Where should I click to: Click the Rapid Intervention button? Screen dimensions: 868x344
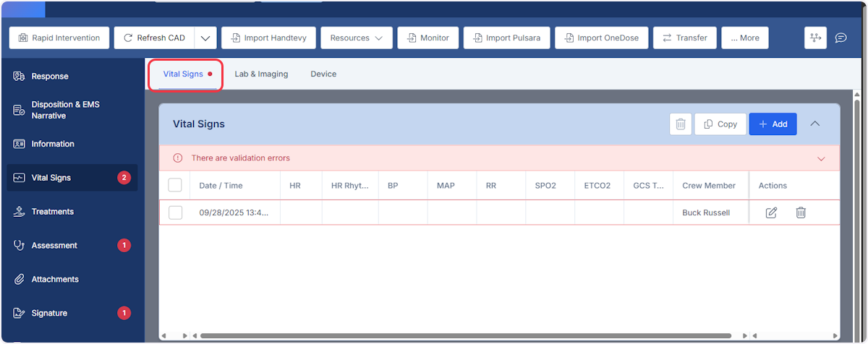(x=59, y=38)
